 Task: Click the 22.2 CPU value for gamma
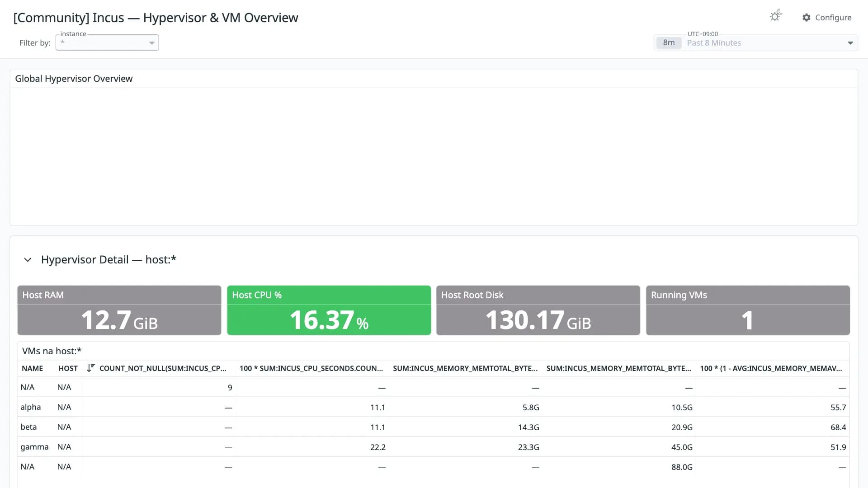(x=378, y=447)
